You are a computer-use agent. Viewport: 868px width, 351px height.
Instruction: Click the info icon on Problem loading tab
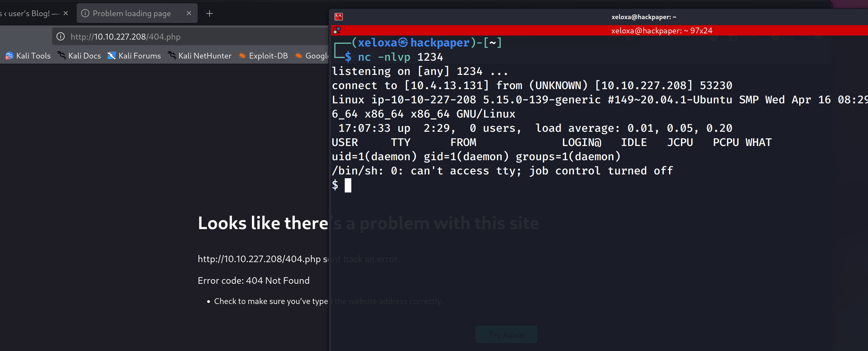(x=85, y=13)
